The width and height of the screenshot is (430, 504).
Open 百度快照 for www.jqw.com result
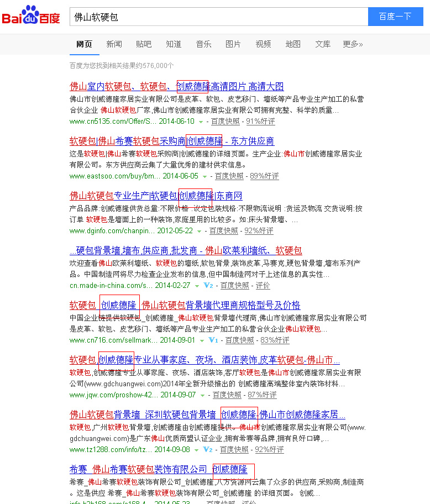(227, 395)
